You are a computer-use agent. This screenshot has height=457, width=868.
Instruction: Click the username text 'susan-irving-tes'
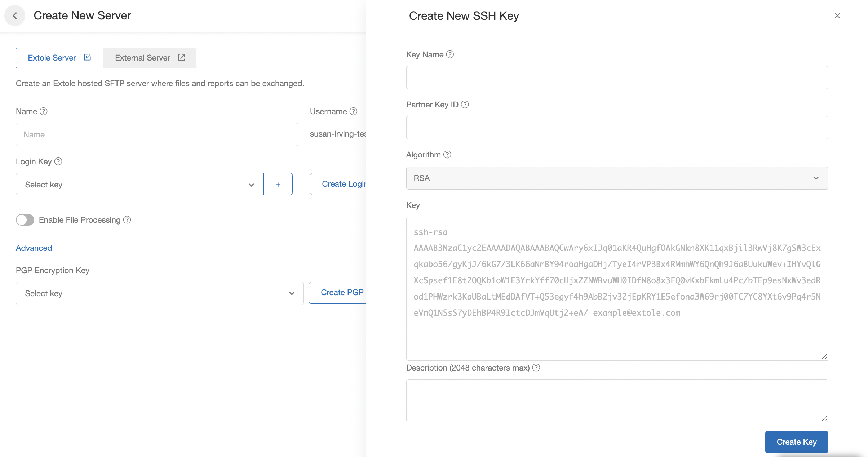[x=338, y=134]
